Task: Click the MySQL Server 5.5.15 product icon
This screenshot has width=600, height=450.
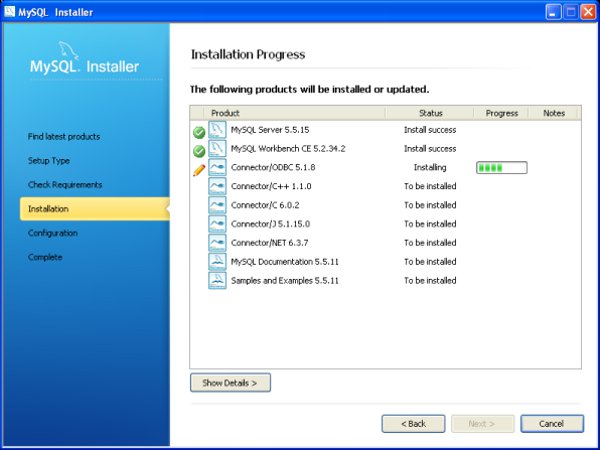Action: (217, 130)
